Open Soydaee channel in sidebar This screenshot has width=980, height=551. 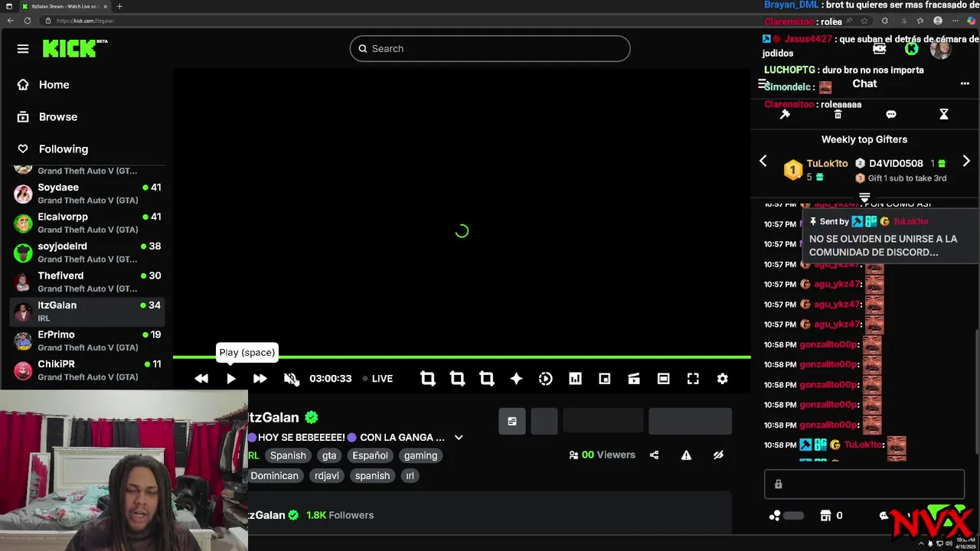(87, 194)
